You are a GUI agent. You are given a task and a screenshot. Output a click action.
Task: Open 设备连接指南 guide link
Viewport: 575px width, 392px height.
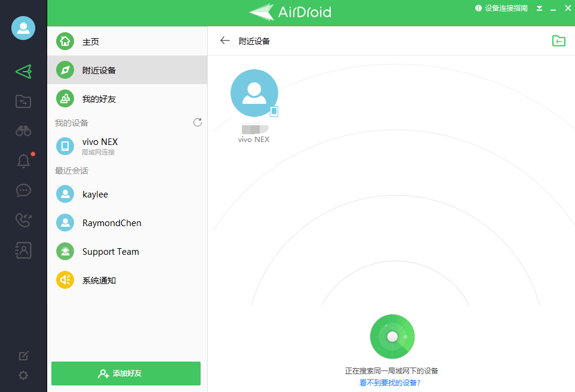[506, 8]
